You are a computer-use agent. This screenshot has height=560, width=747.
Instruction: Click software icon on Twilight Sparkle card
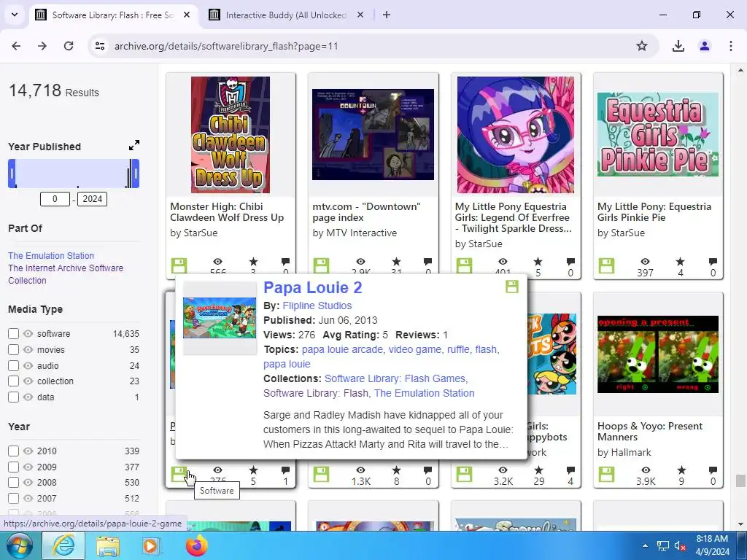[464, 265]
